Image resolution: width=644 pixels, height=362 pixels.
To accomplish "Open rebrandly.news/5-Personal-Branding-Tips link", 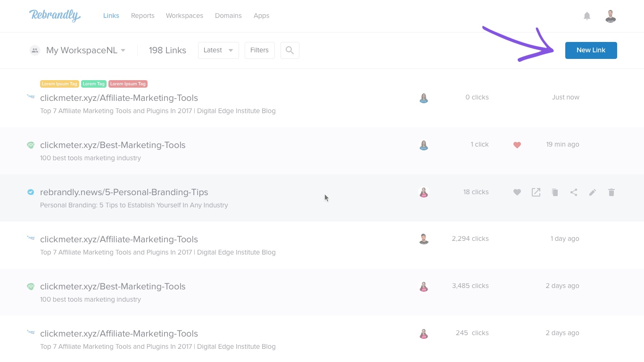I will [x=124, y=192].
